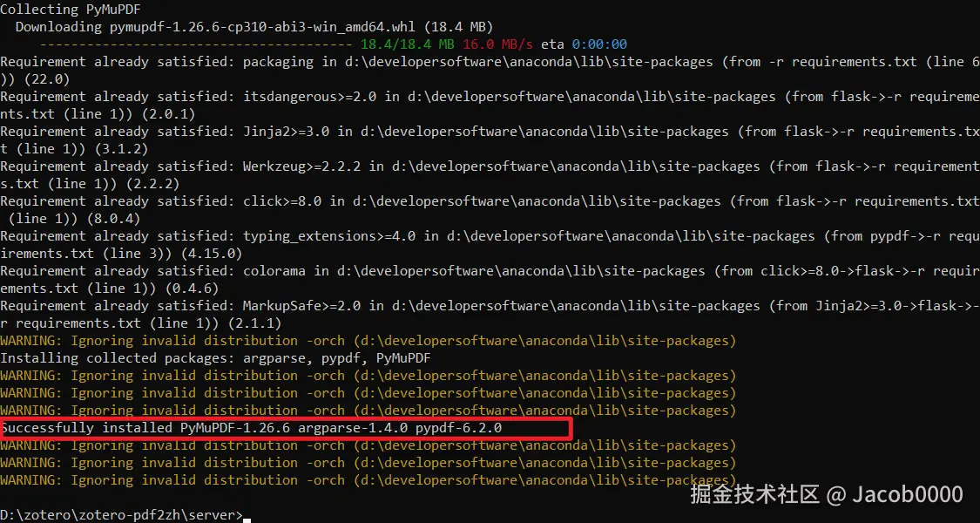
Task: Click the 'itsdangerous>=2.0' requirement text
Action: 309,97
